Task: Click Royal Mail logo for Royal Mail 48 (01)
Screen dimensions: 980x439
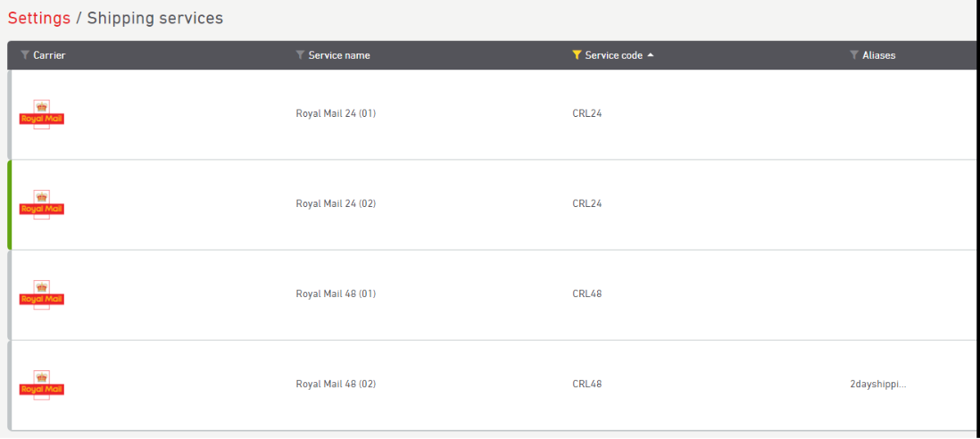Action: pos(41,294)
